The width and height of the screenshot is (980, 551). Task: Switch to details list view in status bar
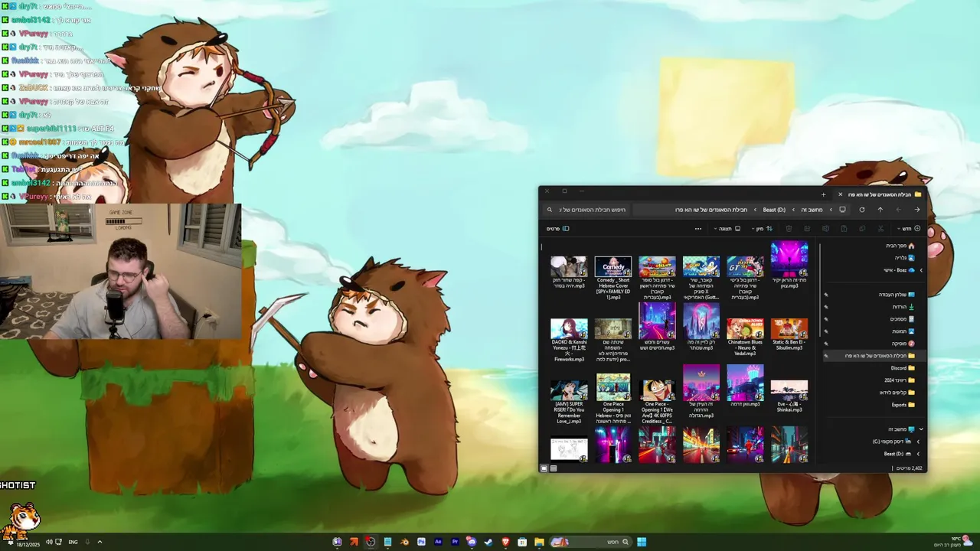554,468
